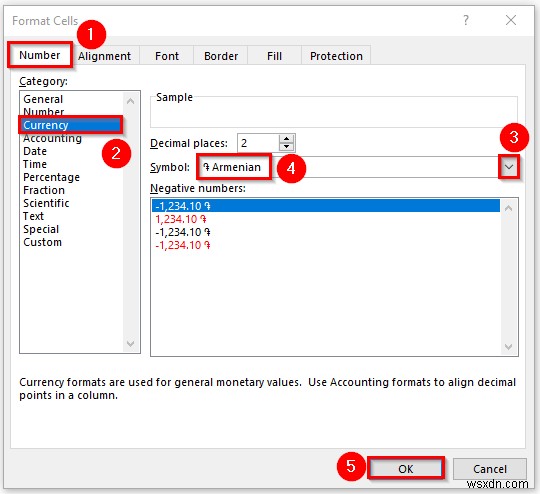Go to the Border tab

point(221,56)
